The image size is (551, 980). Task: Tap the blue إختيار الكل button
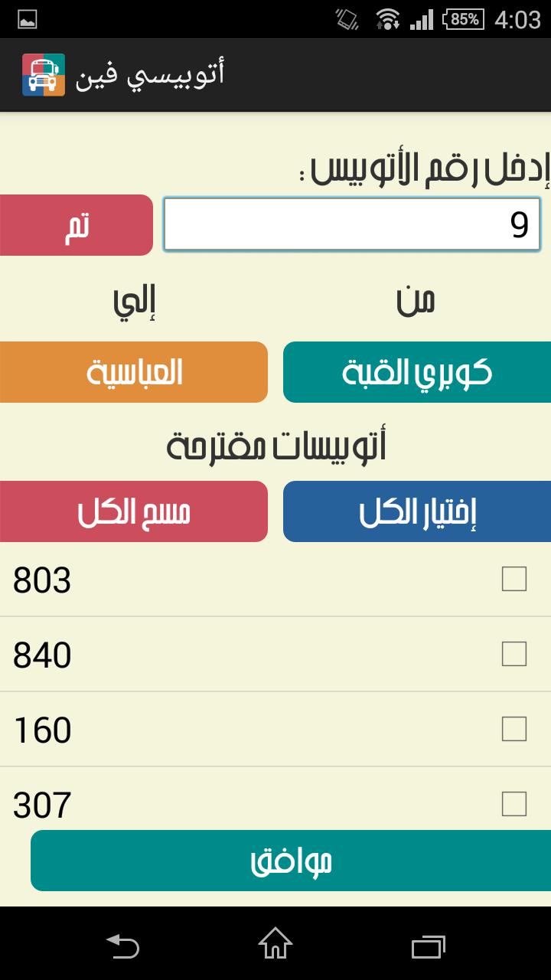(417, 512)
